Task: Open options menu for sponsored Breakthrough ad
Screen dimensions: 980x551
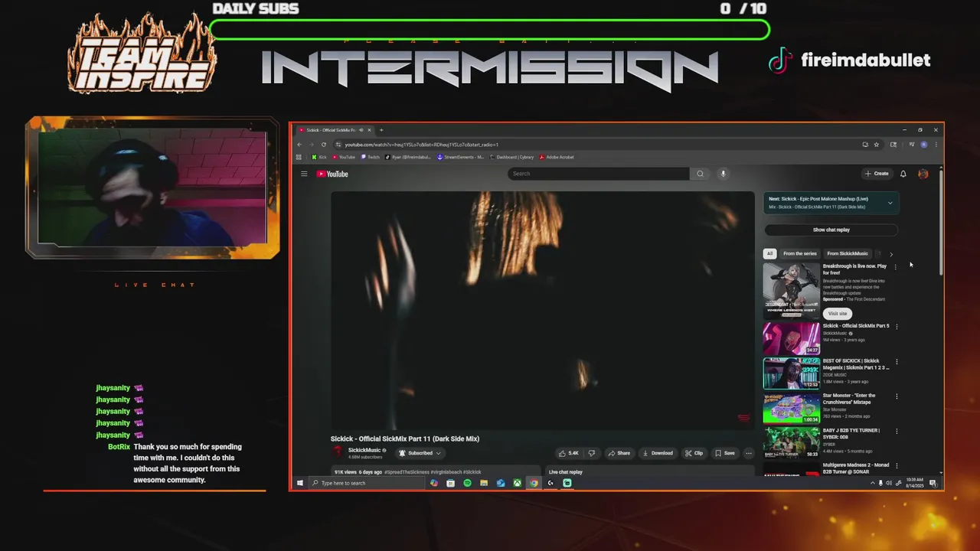Action: pyautogui.click(x=896, y=267)
